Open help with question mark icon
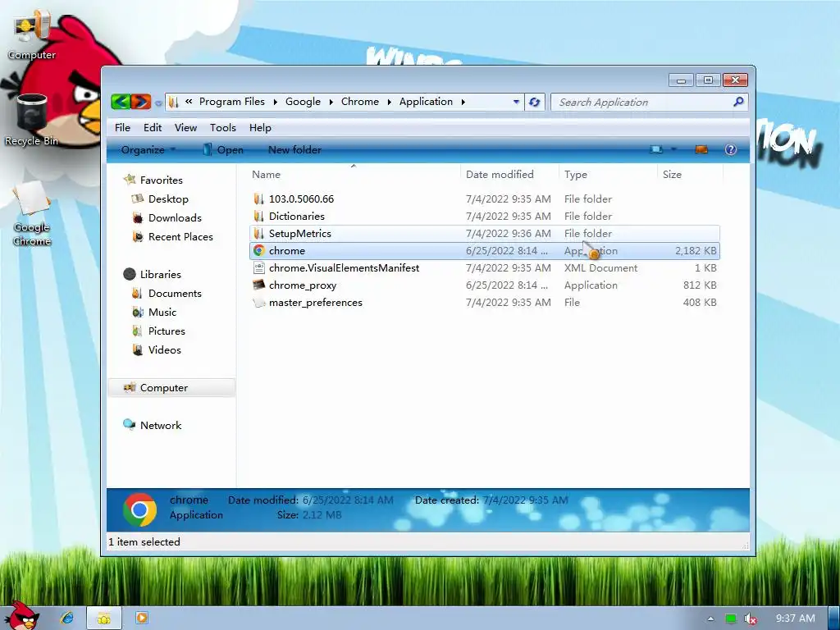This screenshot has height=630, width=840. (x=731, y=149)
